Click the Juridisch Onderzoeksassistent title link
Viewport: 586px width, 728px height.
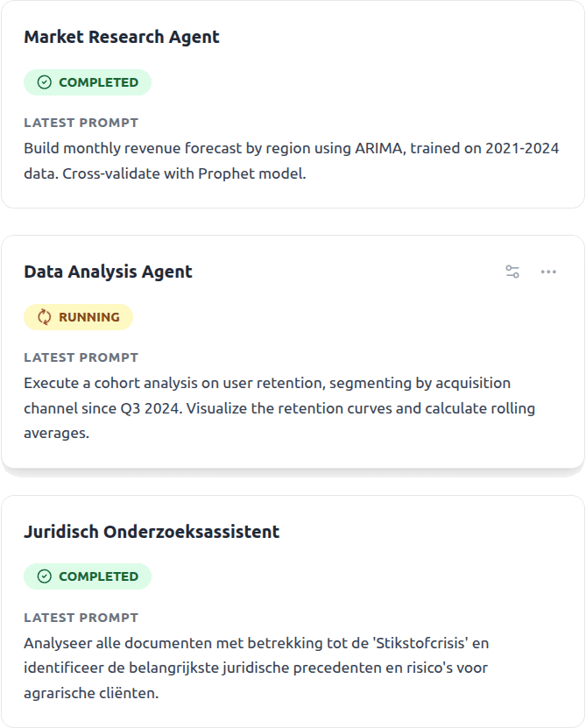[x=151, y=532]
